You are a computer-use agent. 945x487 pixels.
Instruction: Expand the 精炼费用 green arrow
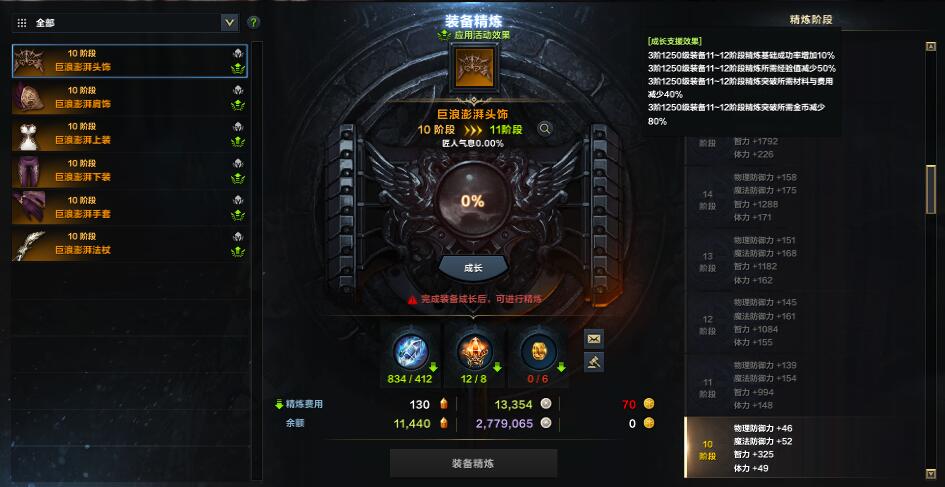pyautogui.click(x=279, y=404)
